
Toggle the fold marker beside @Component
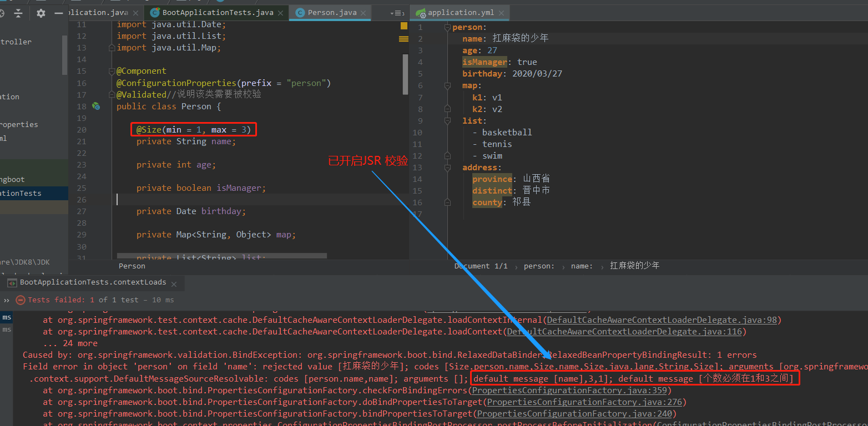click(x=113, y=71)
